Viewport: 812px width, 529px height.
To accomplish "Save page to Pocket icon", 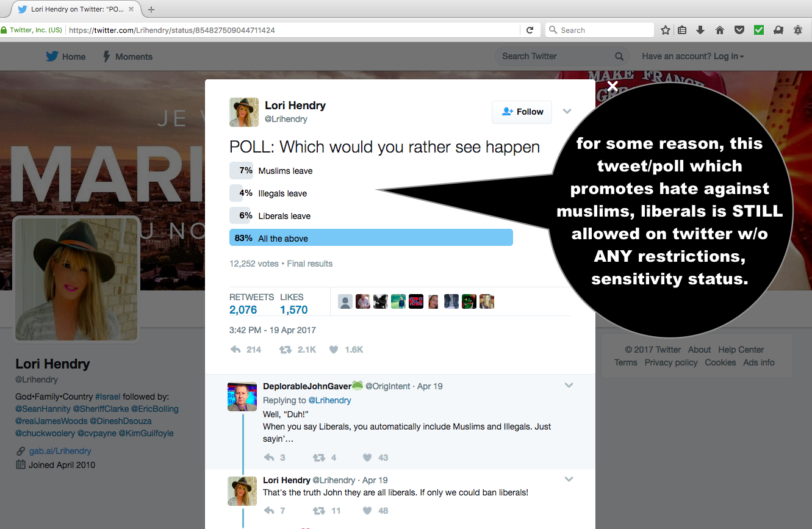I will [739, 30].
